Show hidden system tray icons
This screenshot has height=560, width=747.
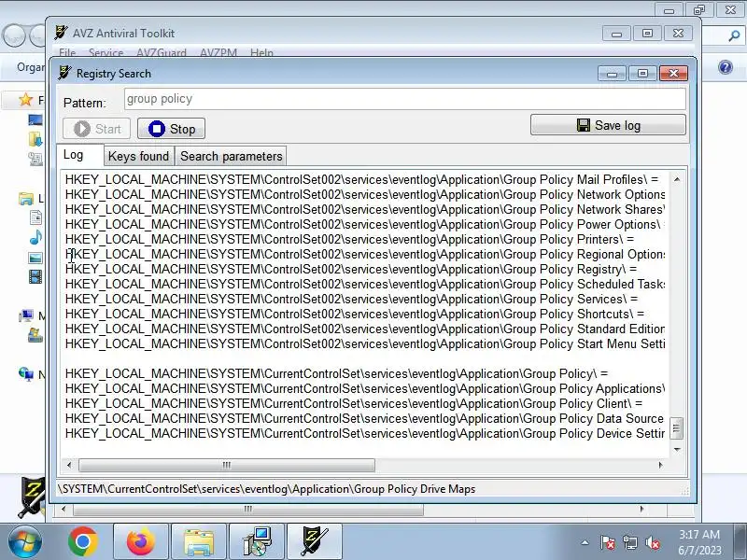pyautogui.click(x=585, y=542)
